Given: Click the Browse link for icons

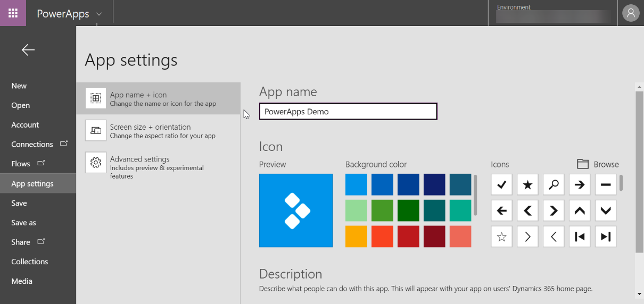Looking at the screenshot, I should click(606, 164).
